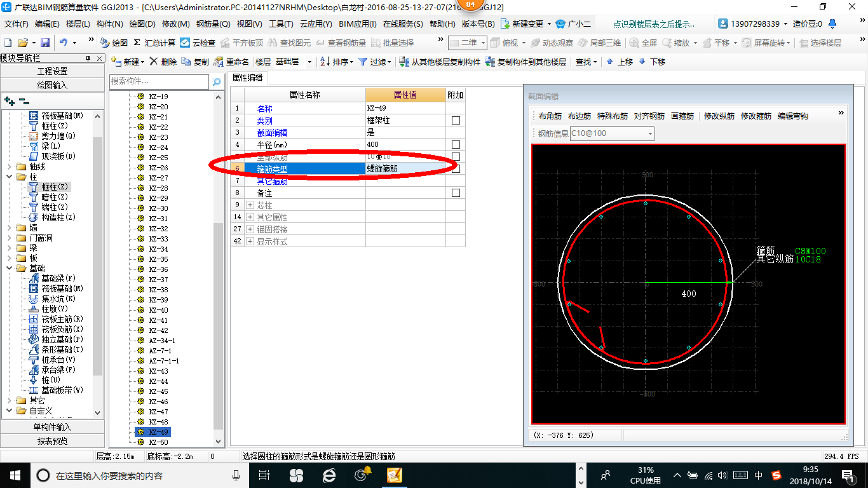Undo the last action with the arrow icon

pos(64,43)
